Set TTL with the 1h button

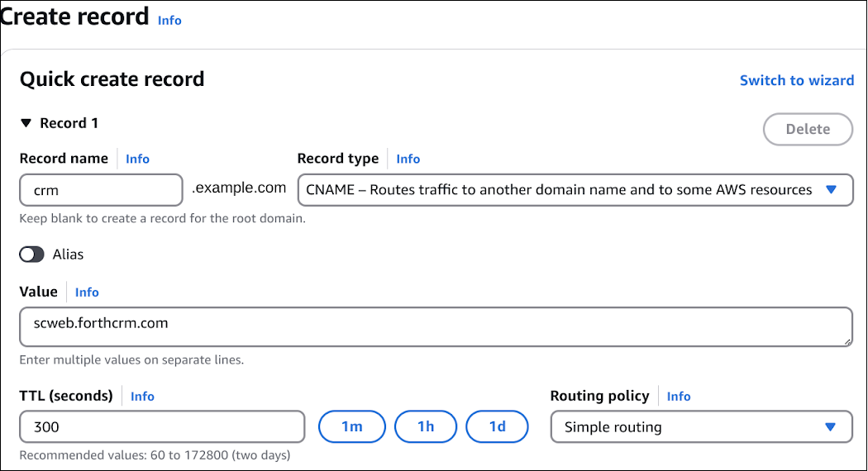[426, 426]
